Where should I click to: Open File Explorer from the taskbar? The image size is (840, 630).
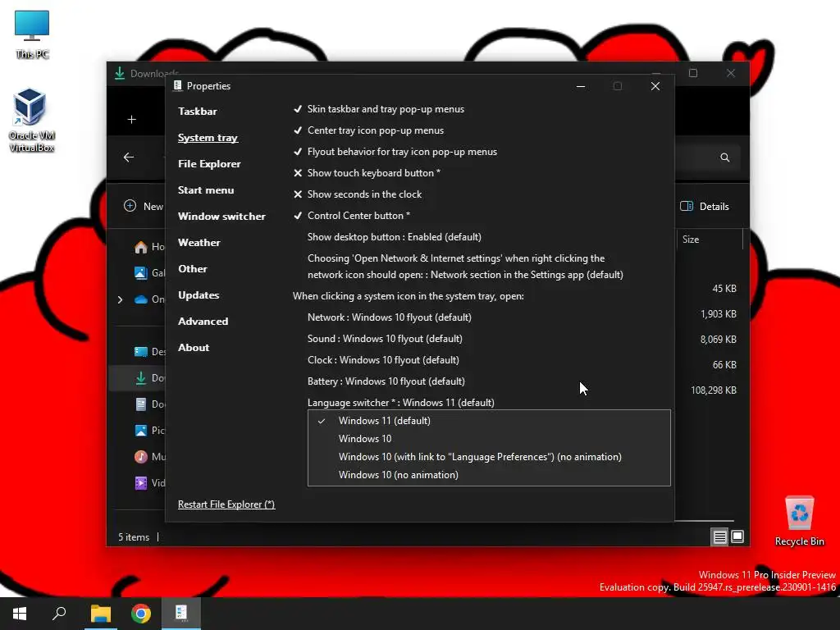click(x=100, y=614)
